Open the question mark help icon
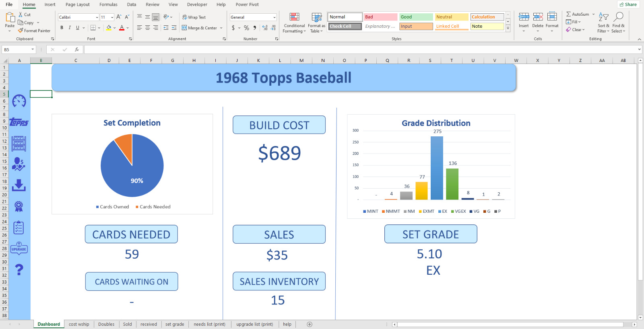 [19, 269]
